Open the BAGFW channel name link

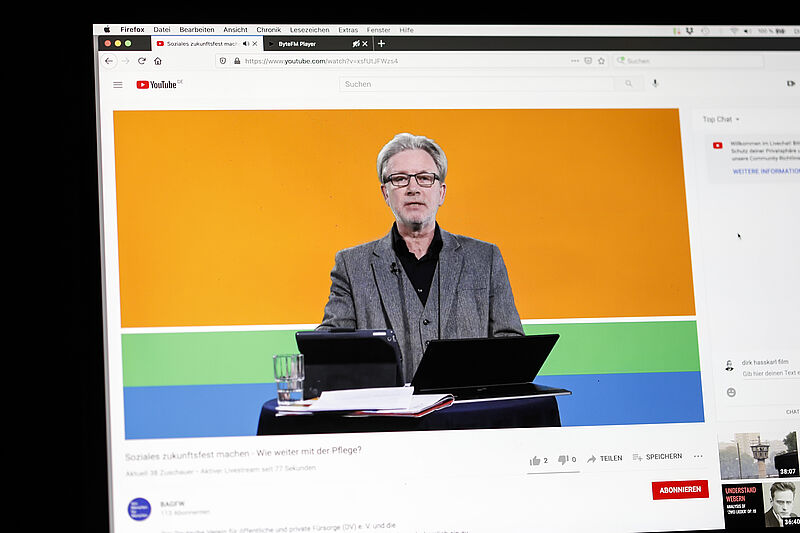(x=172, y=504)
